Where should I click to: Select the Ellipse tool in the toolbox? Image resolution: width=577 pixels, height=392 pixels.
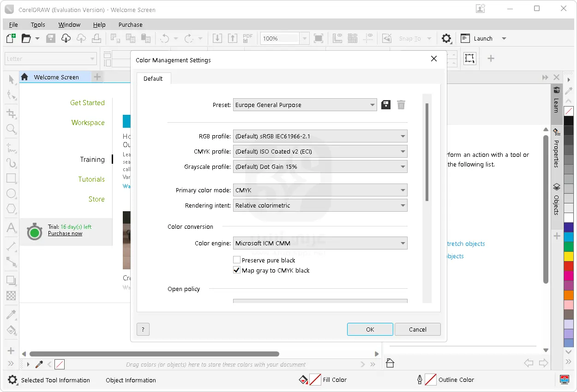click(x=12, y=194)
